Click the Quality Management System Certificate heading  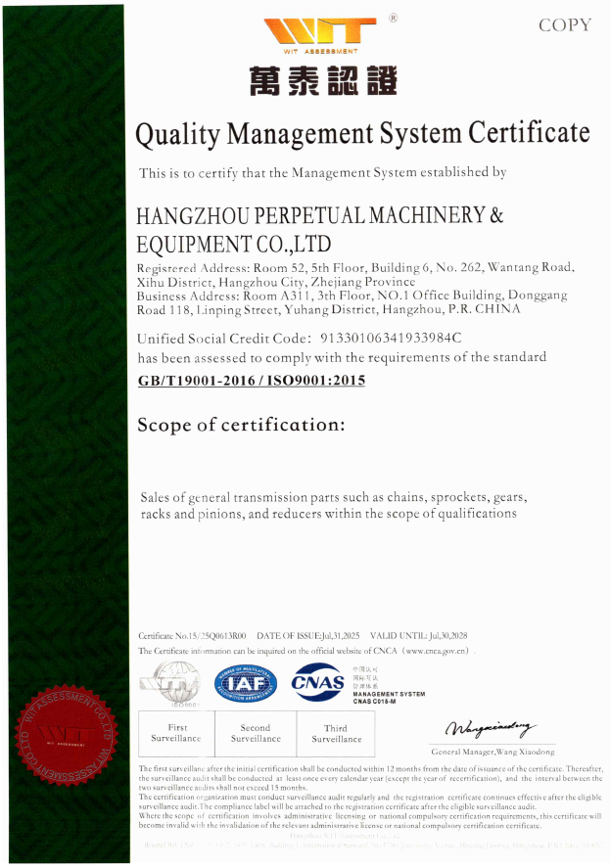(x=362, y=133)
